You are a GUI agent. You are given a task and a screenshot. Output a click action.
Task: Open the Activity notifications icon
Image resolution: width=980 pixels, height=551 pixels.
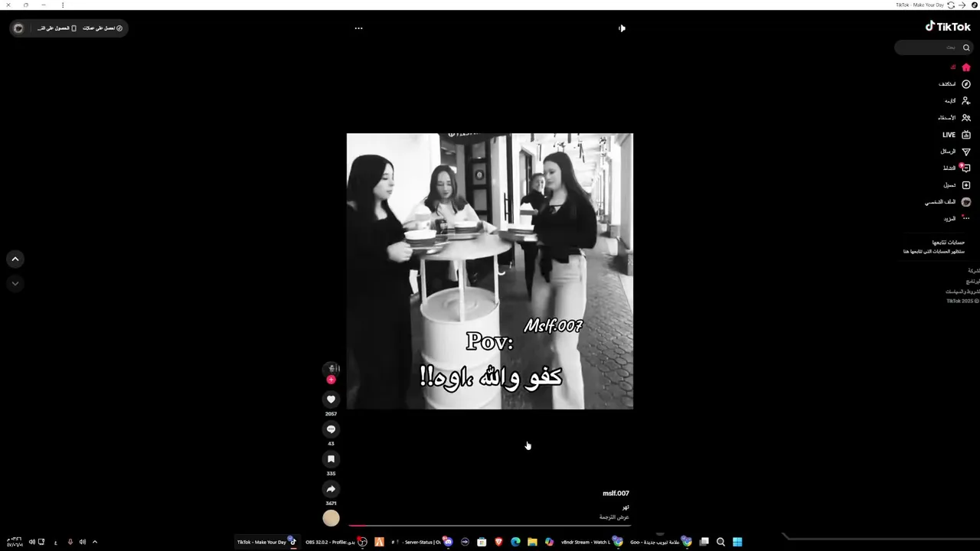coord(966,168)
